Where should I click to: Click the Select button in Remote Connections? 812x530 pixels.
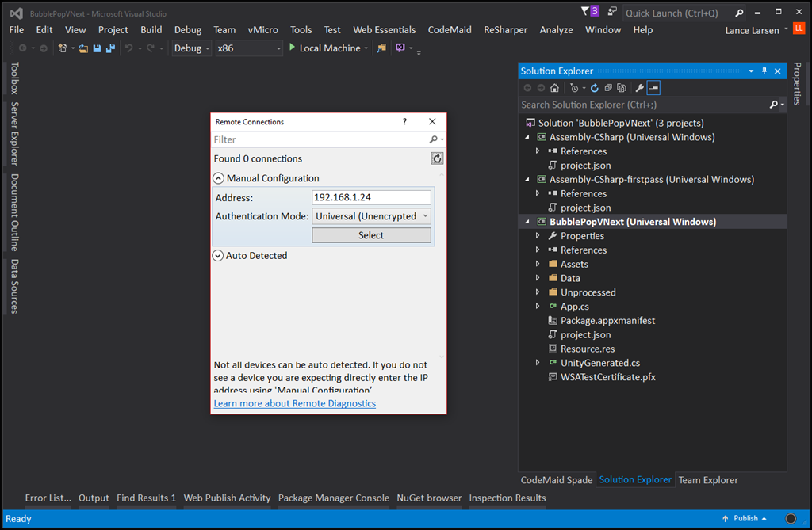pyautogui.click(x=371, y=235)
